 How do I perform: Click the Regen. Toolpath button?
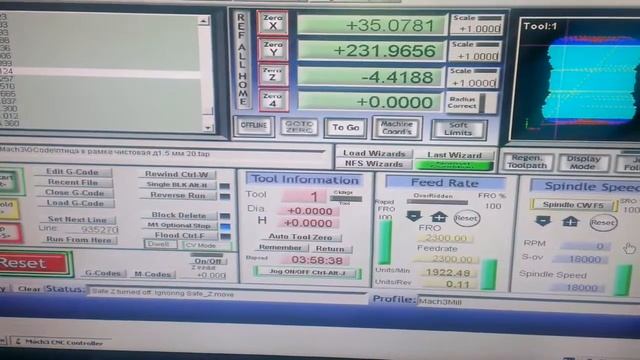[x=527, y=162]
